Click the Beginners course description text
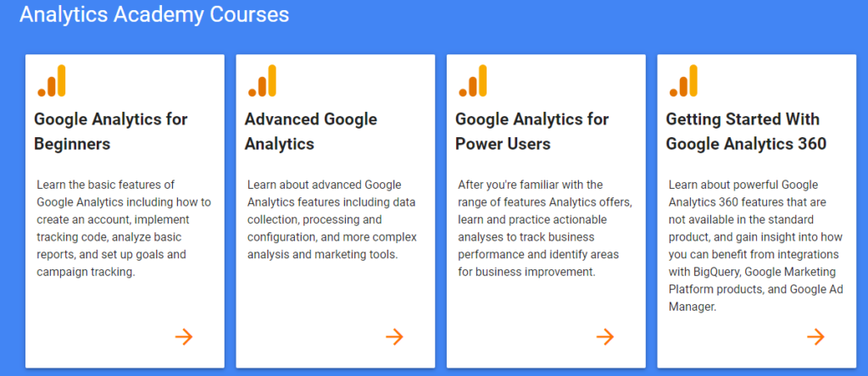This screenshot has height=376, width=868. (x=123, y=228)
